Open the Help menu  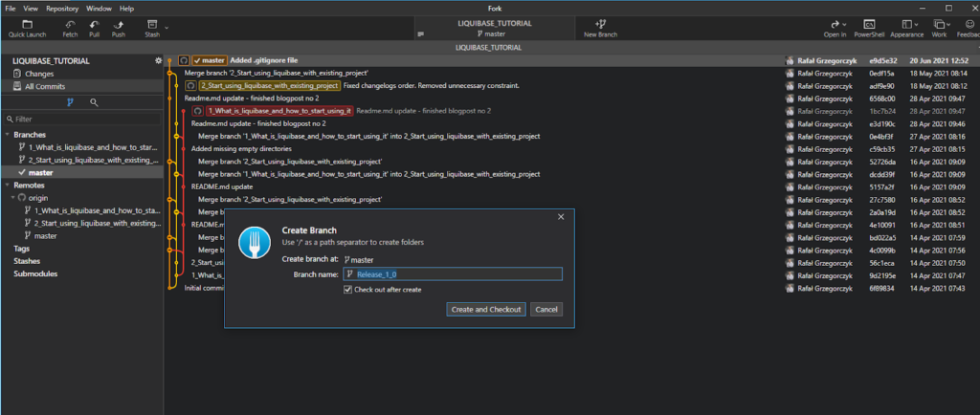[127, 9]
